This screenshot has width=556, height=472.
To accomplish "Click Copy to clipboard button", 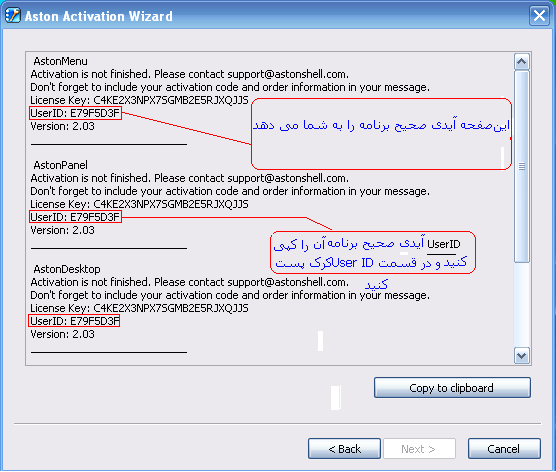I will 452,388.
